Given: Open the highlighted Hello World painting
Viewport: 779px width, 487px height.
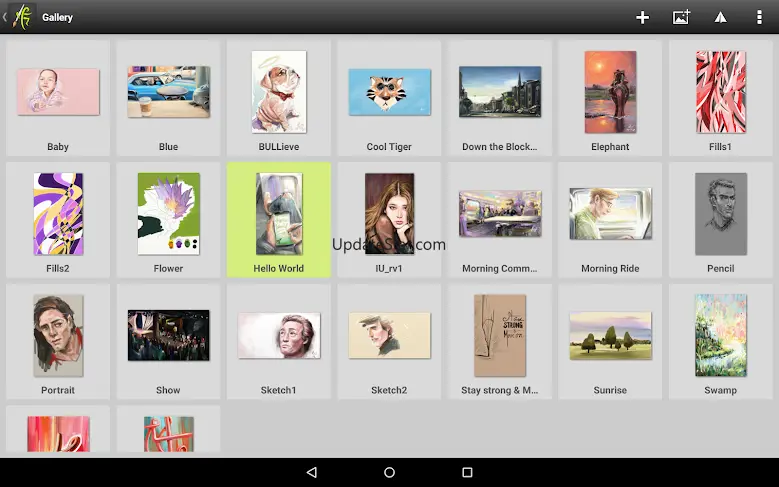Looking at the screenshot, I should coord(279,214).
